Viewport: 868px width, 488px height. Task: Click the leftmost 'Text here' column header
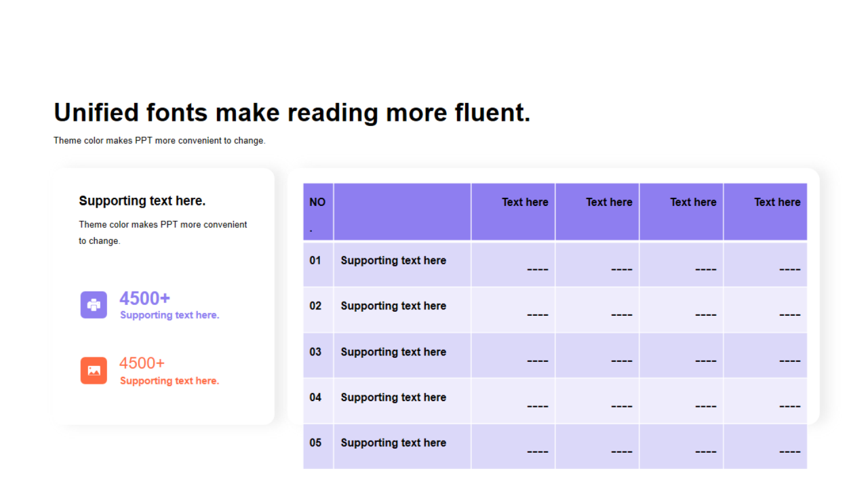[x=524, y=202]
